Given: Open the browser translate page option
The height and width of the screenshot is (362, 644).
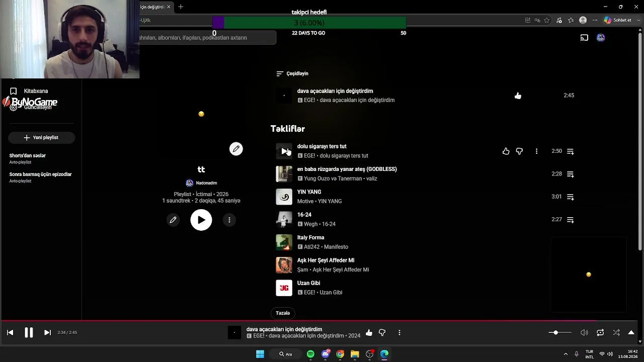Looking at the screenshot, I should (537, 20).
